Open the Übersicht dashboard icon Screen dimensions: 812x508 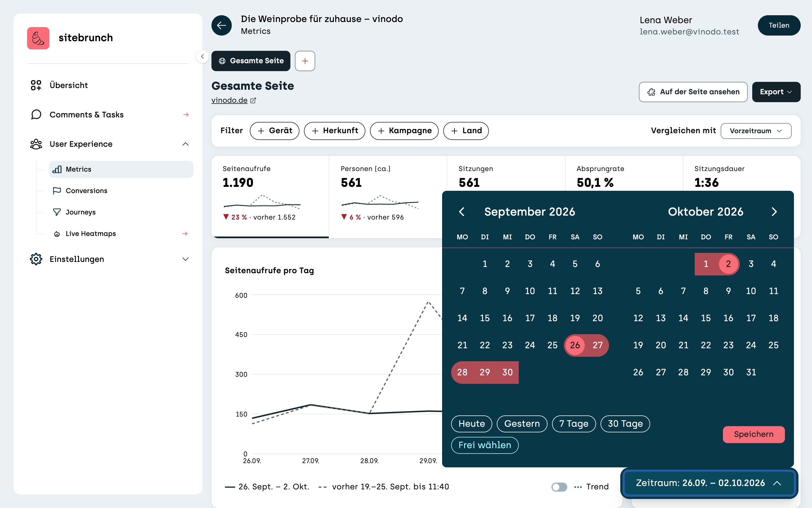(x=36, y=85)
